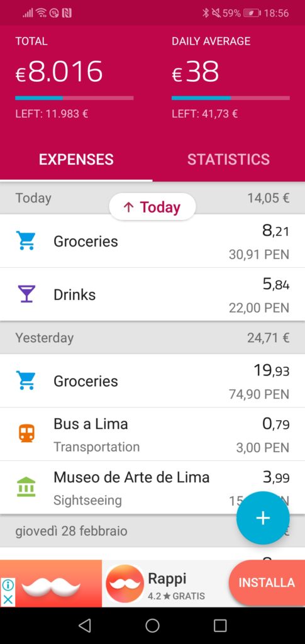Tap the Android back triangle button
Viewport: 305px width, 644px height.
84,625
